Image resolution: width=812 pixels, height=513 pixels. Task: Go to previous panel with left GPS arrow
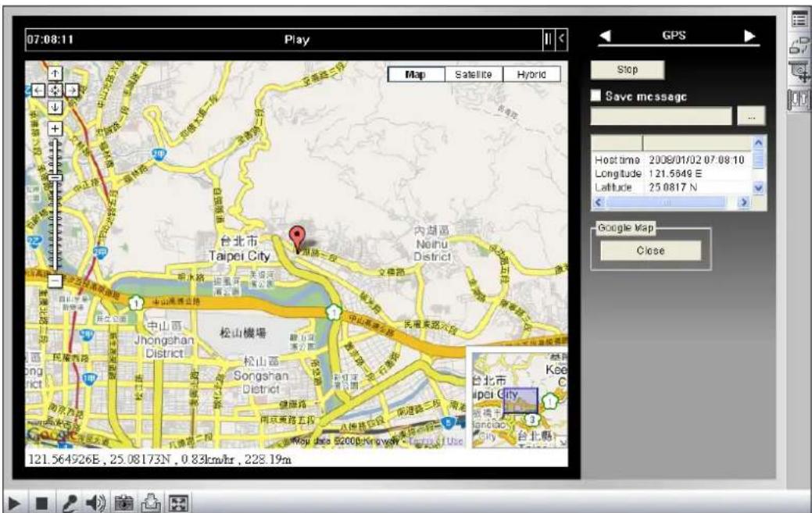coord(605,36)
